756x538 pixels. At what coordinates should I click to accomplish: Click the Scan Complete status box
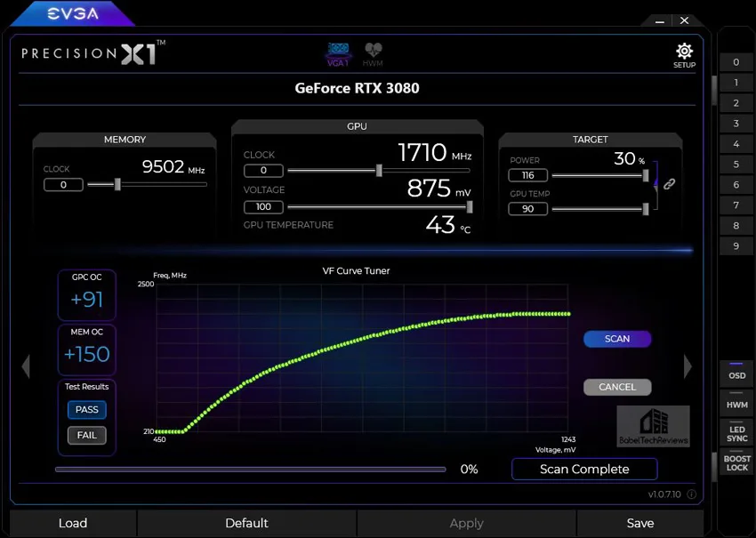tap(584, 469)
